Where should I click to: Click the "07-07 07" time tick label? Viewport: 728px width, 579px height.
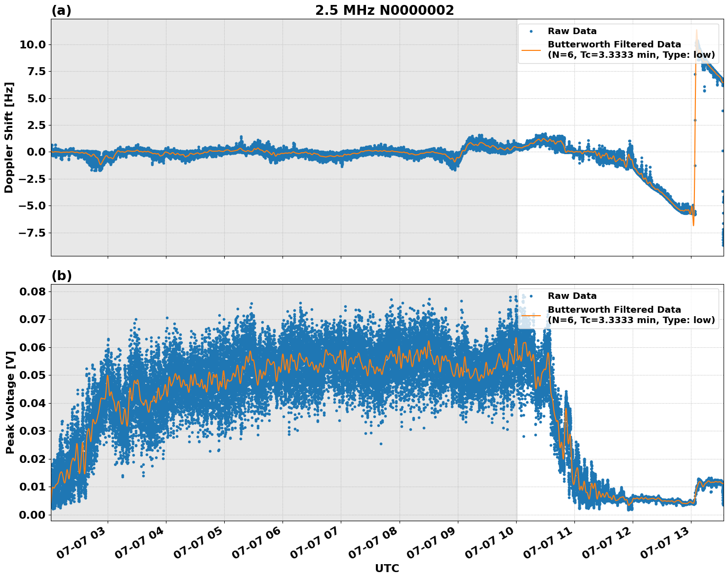click(x=315, y=543)
